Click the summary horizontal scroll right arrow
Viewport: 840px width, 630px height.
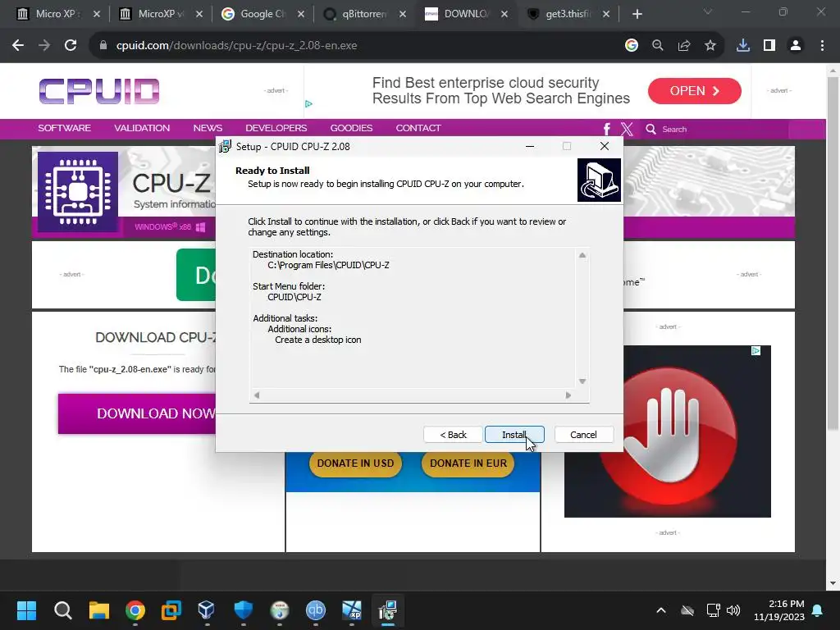[568, 395]
